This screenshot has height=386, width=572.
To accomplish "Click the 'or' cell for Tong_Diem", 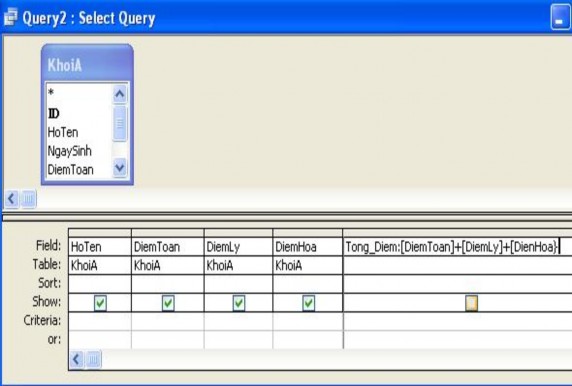I will (x=457, y=340).
